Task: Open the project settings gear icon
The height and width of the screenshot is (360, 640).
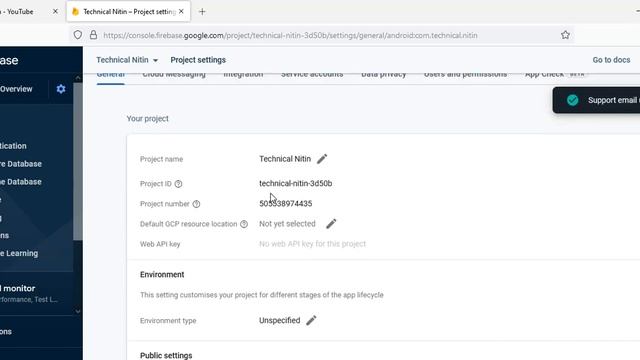Action: click(61, 89)
